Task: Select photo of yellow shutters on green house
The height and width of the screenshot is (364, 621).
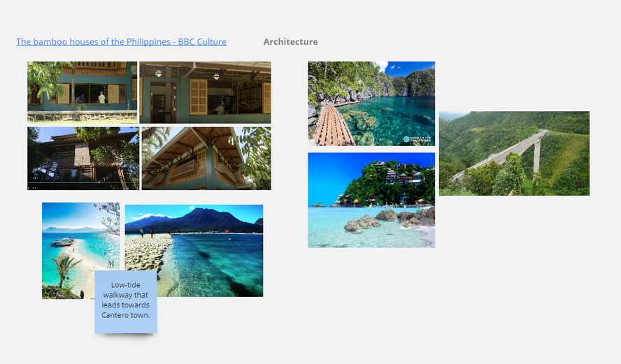Action: click(x=205, y=92)
